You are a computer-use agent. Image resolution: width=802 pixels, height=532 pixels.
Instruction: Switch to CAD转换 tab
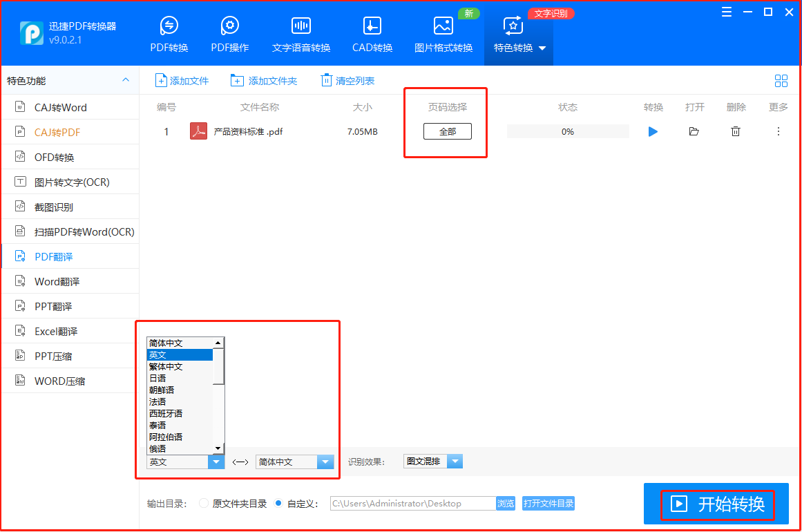(372, 35)
